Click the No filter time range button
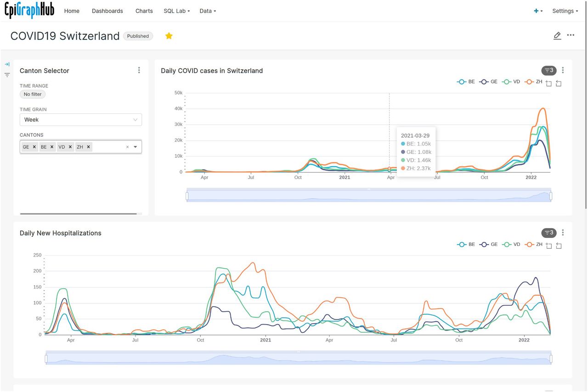This screenshot has height=392, width=588. click(x=33, y=94)
